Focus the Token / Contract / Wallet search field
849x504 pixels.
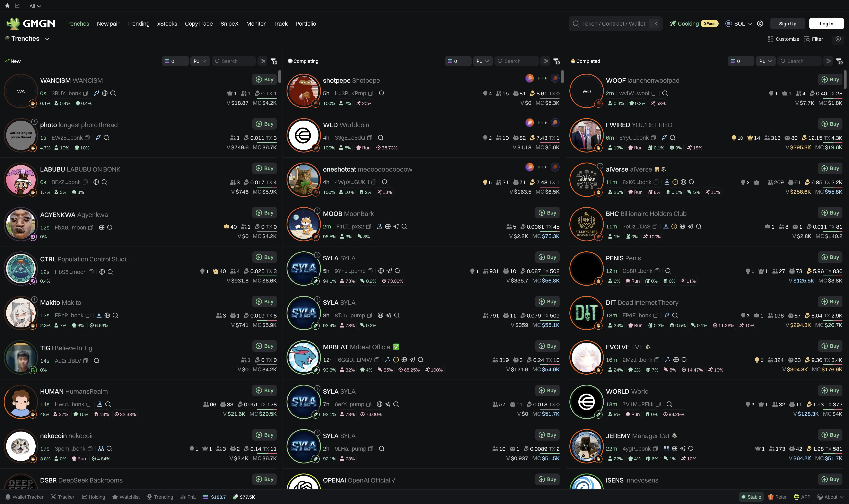[615, 24]
